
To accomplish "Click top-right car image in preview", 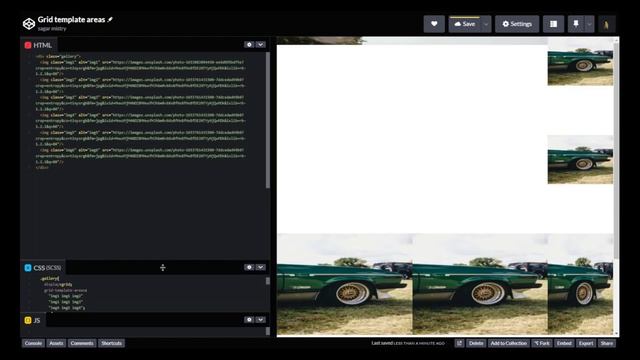I will [x=580, y=61].
